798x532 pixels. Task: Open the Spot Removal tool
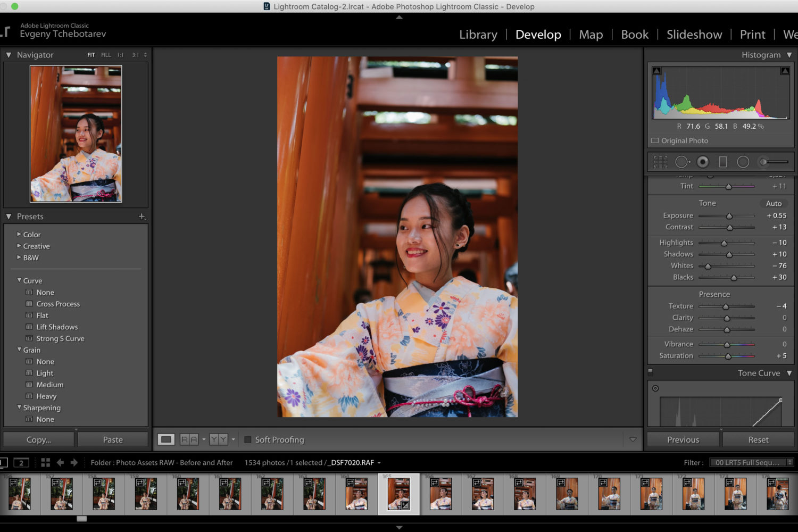click(x=683, y=162)
